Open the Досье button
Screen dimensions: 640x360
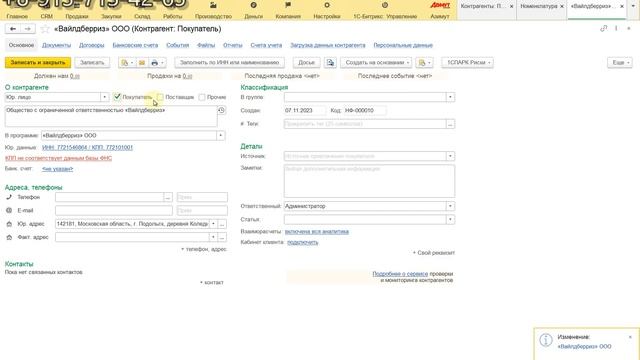[x=306, y=63]
